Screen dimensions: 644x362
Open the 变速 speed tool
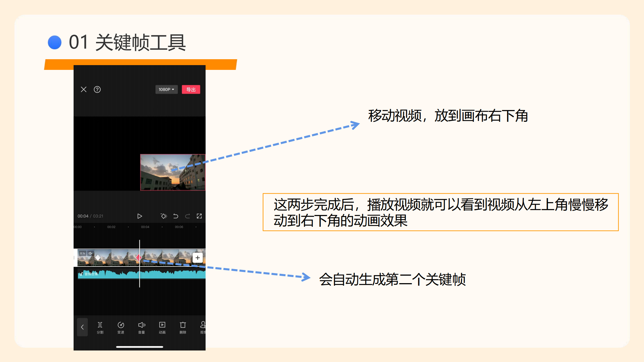(121, 328)
